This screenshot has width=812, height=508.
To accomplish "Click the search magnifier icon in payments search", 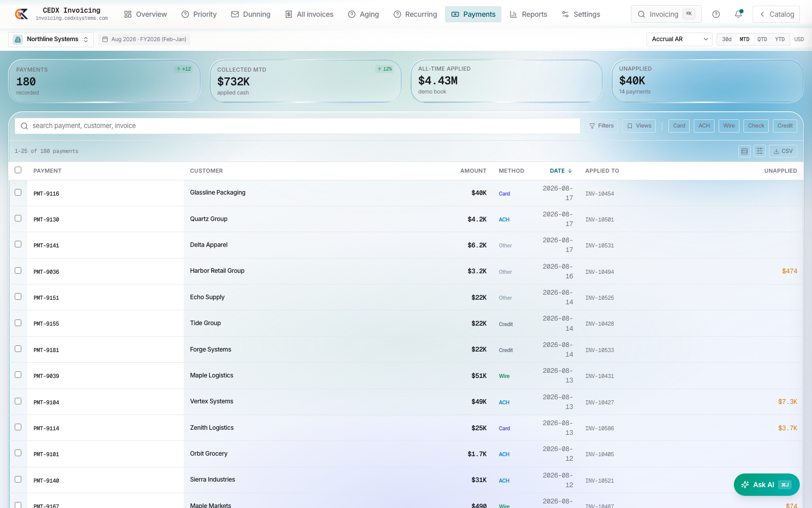I will (24, 126).
